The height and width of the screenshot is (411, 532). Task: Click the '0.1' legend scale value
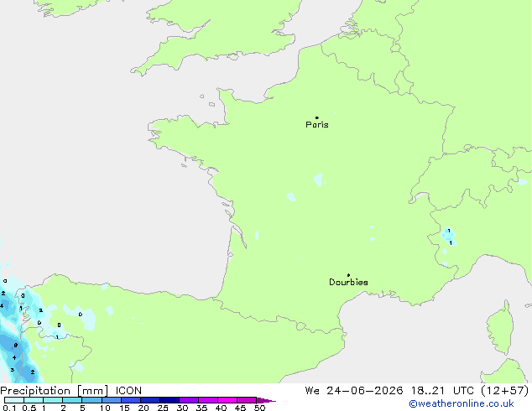tap(9, 408)
